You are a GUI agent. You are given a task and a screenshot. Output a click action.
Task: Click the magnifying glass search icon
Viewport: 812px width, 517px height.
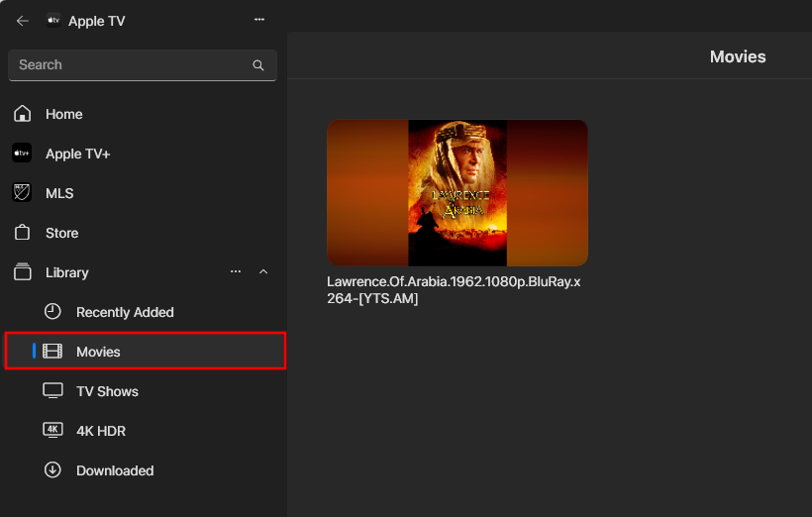(x=258, y=65)
